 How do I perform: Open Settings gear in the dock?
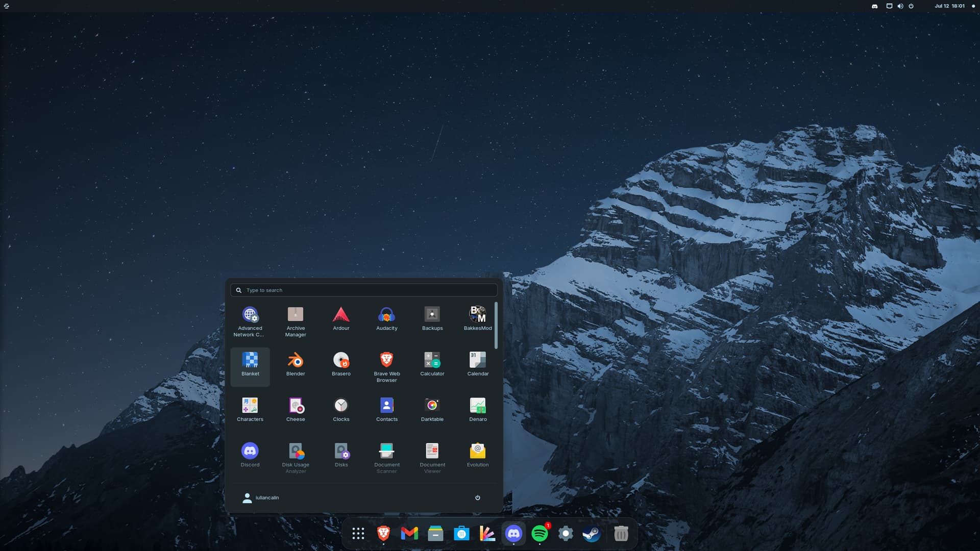(566, 534)
